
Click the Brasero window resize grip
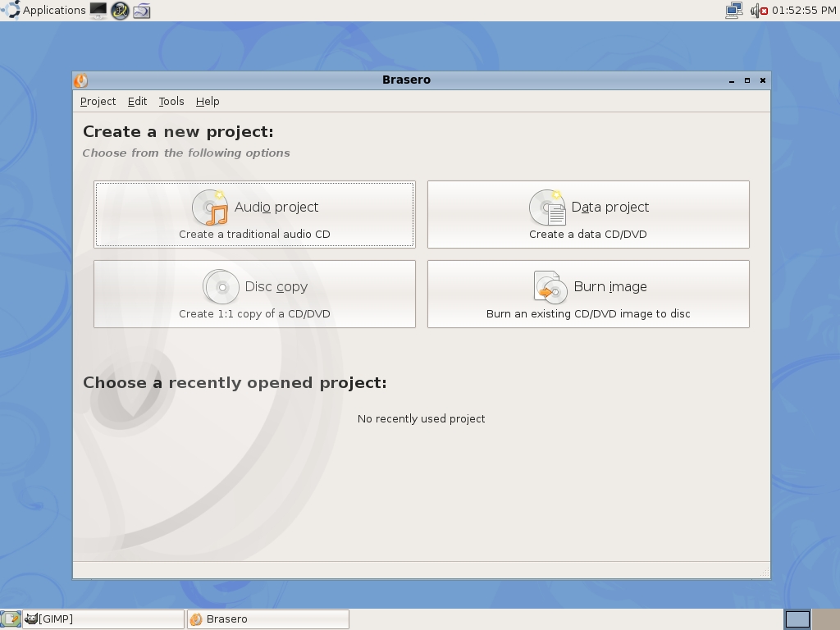[x=765, y=573]
